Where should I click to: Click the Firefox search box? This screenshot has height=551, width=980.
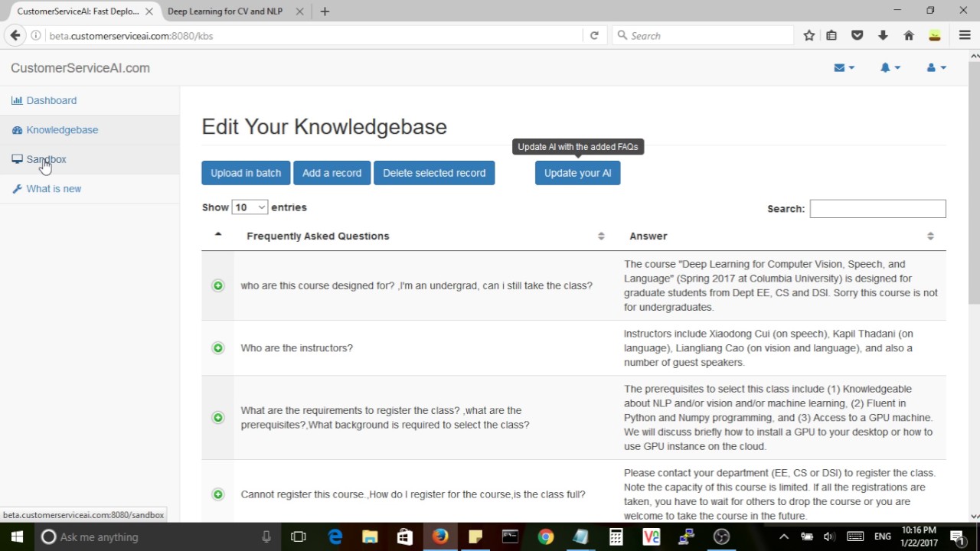point(704,36)
